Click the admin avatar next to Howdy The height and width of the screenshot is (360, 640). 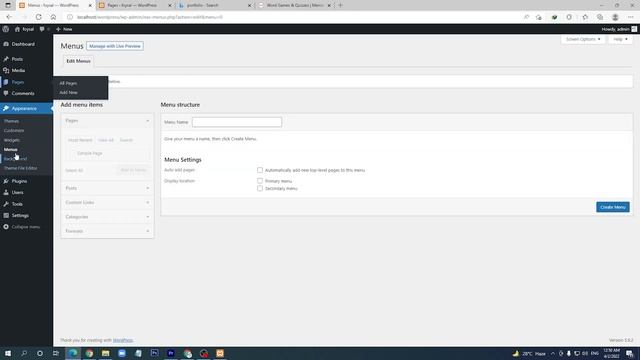pos(634,29)
